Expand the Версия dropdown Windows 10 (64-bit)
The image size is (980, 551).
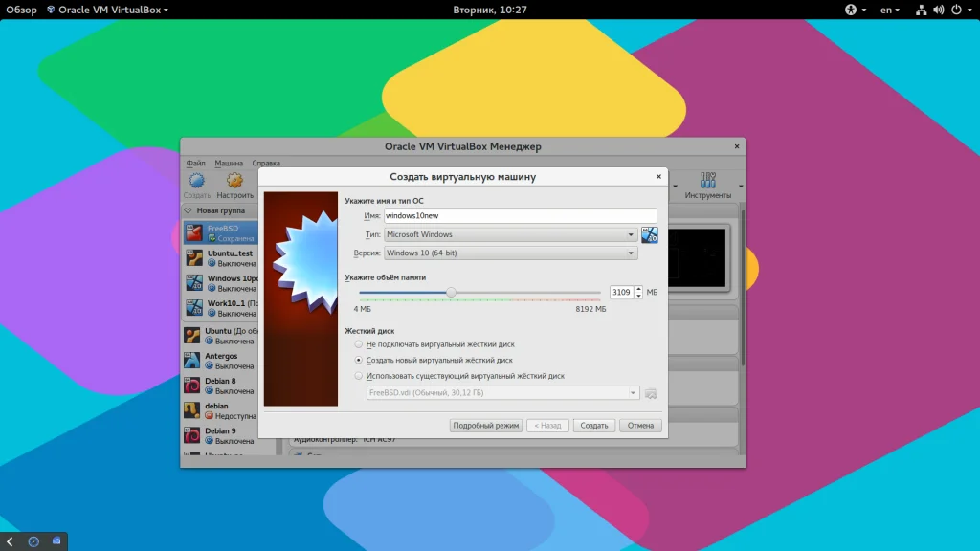pyautogui.click(x=510, y=253)
